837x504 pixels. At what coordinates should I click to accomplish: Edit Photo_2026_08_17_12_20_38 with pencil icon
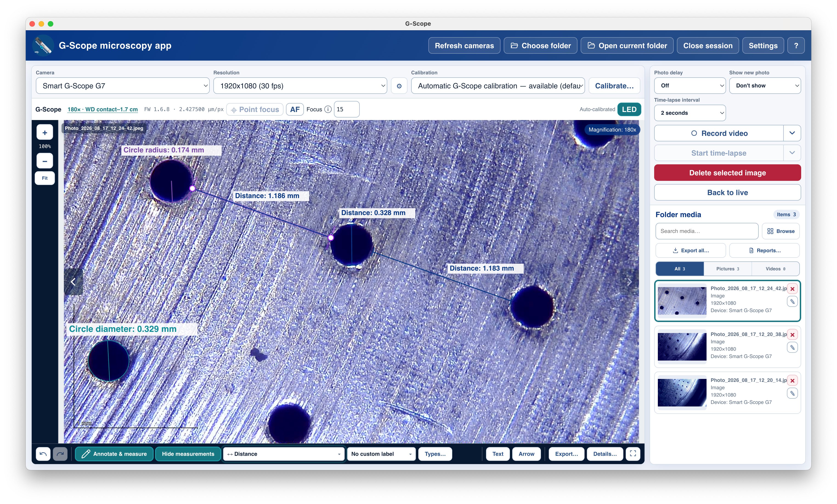click(x=792, y=347)
